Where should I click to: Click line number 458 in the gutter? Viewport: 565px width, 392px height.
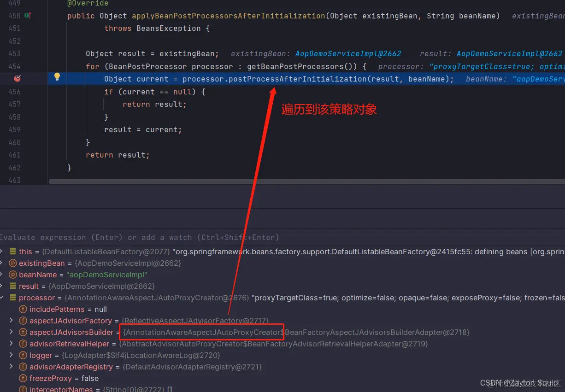14,117
